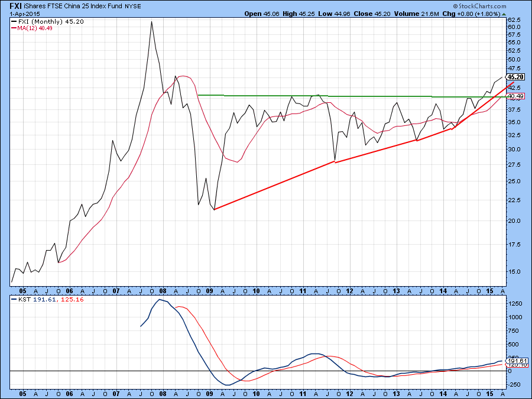532x399 pixels.
Task: Click the Close 45.20 value in the header
Action: 372,14
